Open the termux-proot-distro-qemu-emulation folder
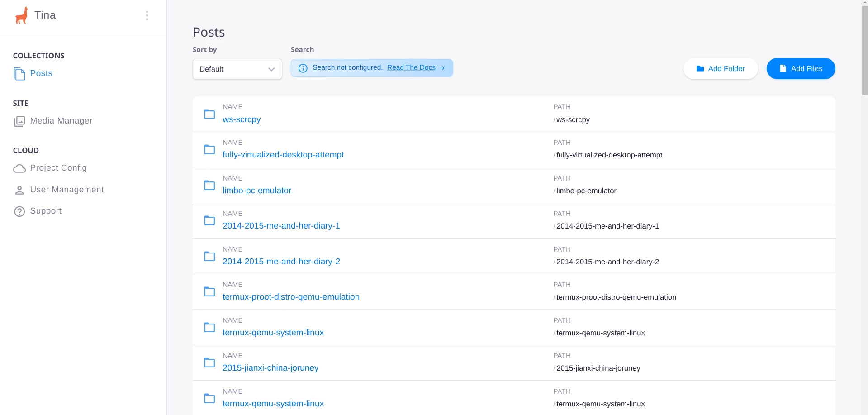868x415 pixels. pos(291,297)
